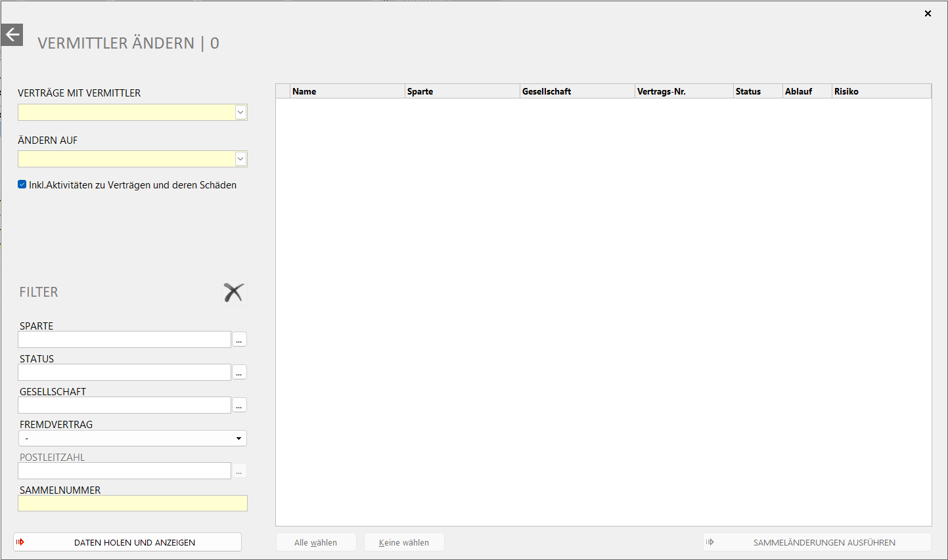Toggle Inkl. Aktivitäten zu Verträgen checkbox
The image size is (948, 560).
click(x=22, y=185)
